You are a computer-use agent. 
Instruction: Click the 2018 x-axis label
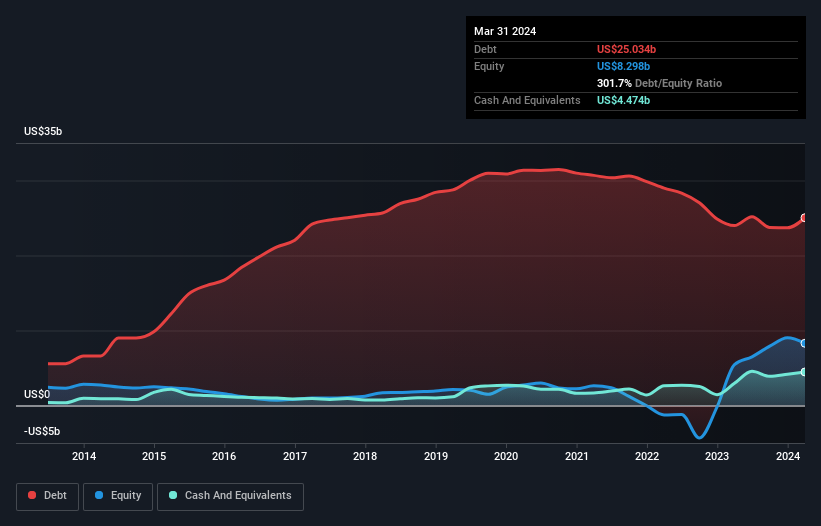click(x=365, y=456)
